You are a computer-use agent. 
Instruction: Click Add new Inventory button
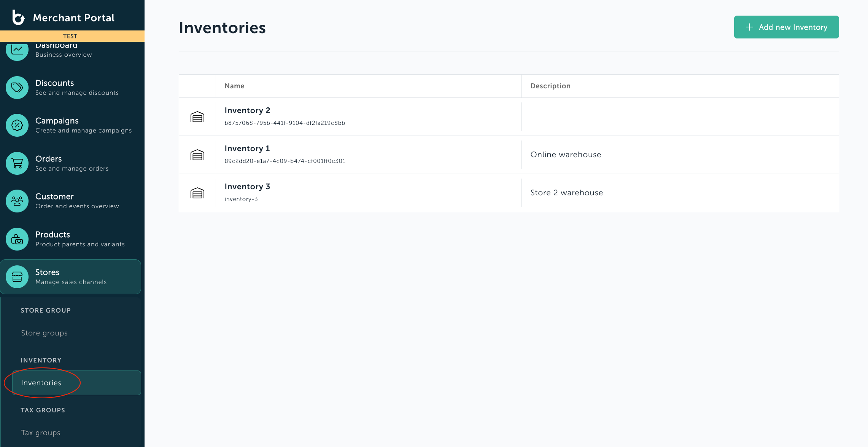pyautogui.click(x=786, y=27)
